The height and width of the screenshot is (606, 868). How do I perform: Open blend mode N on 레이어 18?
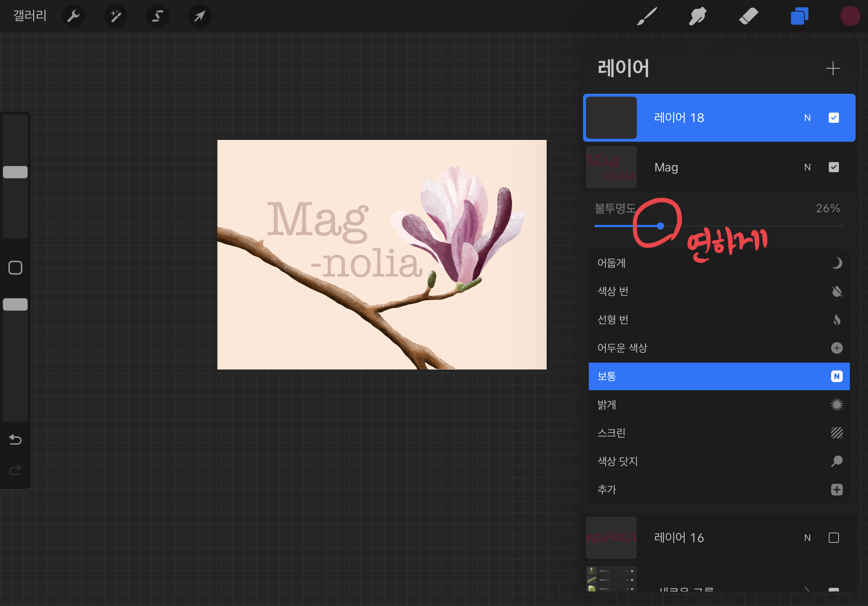(x=807, y=118)
